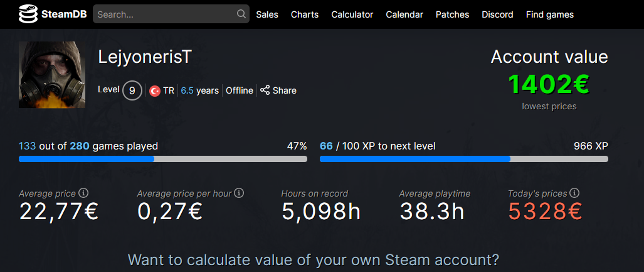Screen dimensions: 644x272
Task: Click the Share icon
Action: coord(265,90)
